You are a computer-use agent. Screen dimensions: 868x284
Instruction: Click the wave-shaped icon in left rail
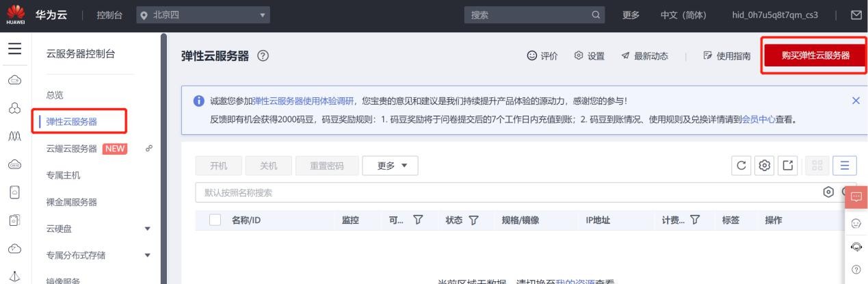[x=13, y=135]
